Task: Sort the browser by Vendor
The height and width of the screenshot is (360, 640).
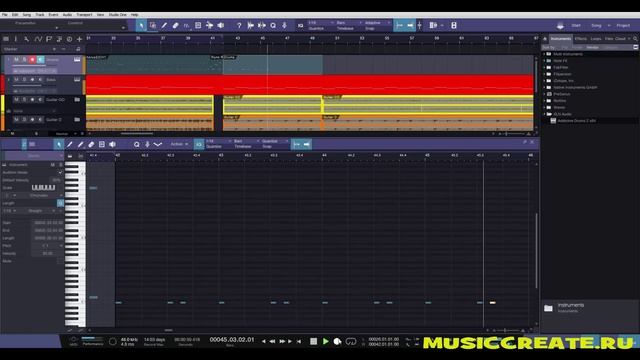Action: (593, 47)
